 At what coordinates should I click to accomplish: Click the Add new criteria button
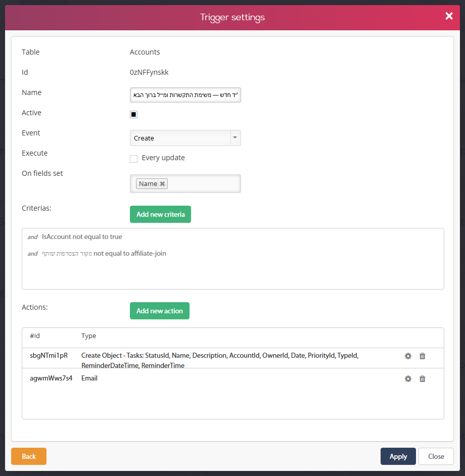click(160, 214)
